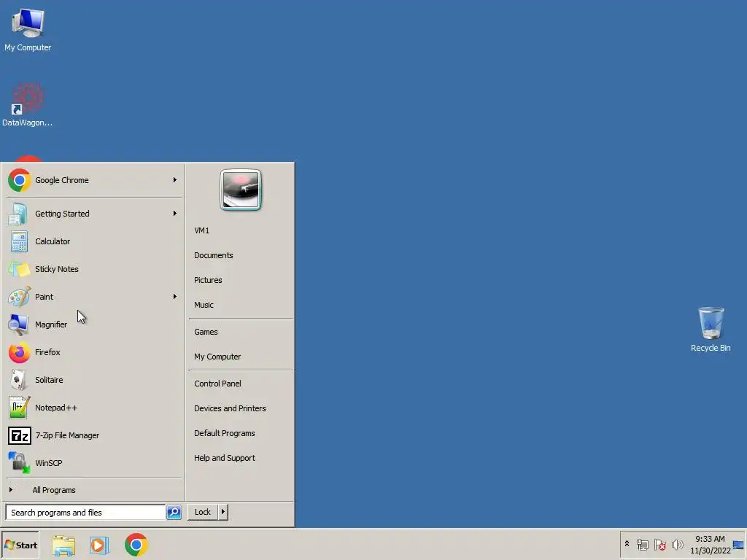Screen dimensions: 747x560
Task: Click the Sticky Notes label text
Action: pyautogui.click(x=57, y=269)
